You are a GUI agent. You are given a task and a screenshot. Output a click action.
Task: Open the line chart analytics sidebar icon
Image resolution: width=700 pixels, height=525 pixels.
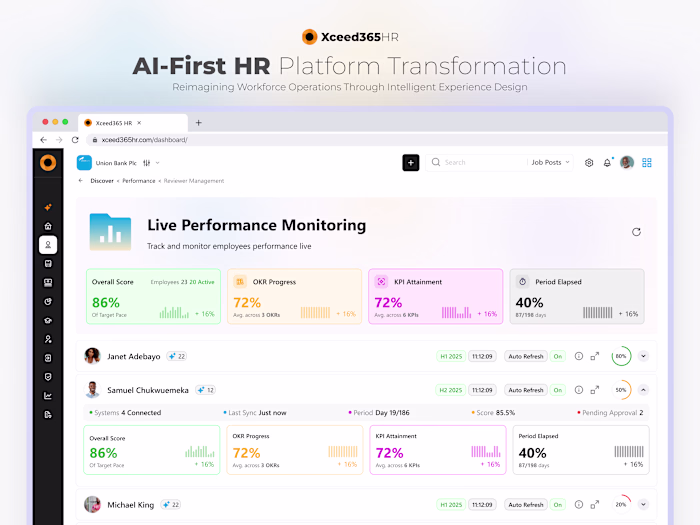click(48, 396)
